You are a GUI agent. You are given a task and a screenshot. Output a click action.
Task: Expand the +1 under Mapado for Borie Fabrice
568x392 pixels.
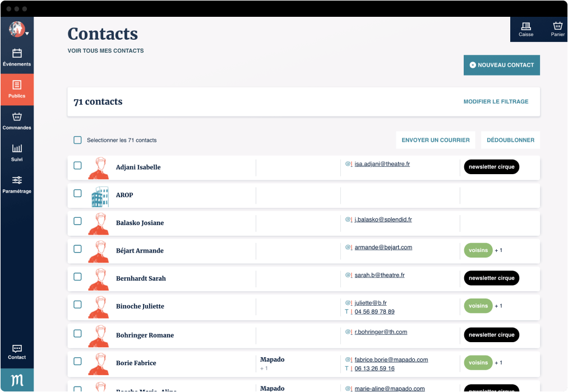click(x=264, y=368)
